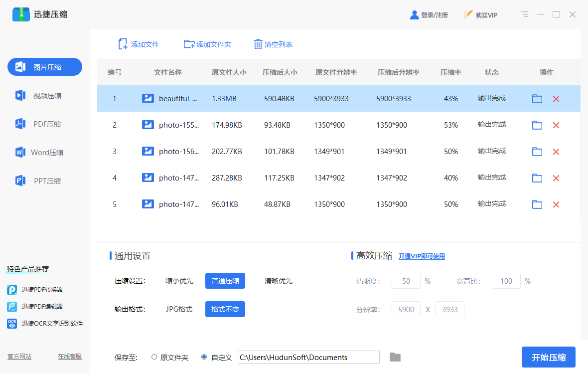Click 清空列表 to clear the list
Image resolution: width=588 pixels, height=374 pixels.
point(273,44)
